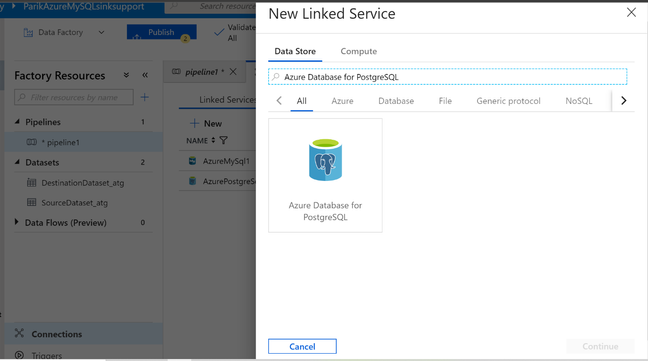Collapse the Datasets tree section

[x=17, y=162]
